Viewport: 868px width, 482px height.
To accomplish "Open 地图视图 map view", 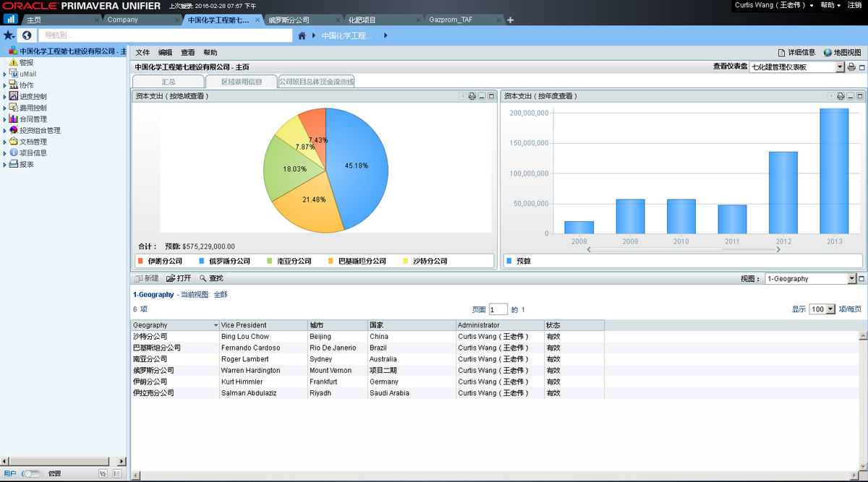I will pos(843,53).
